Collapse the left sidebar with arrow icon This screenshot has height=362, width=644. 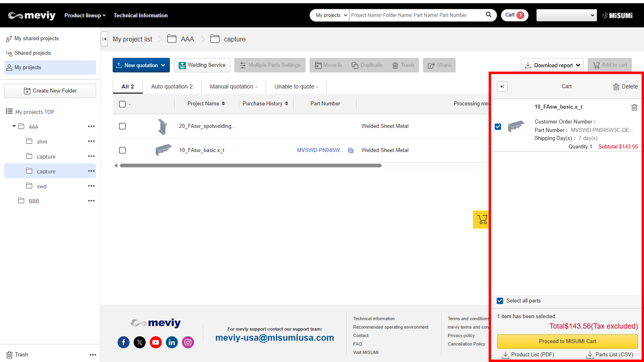104,39
